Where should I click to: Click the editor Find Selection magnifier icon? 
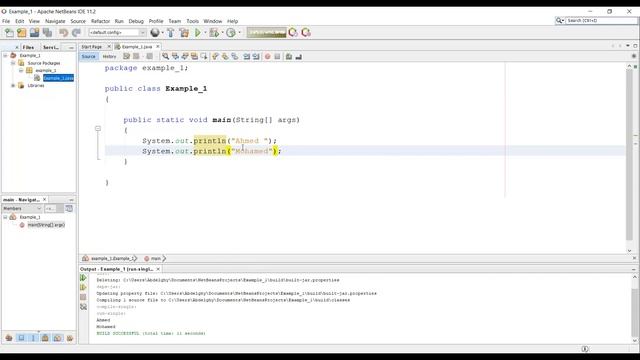point(165,56)
